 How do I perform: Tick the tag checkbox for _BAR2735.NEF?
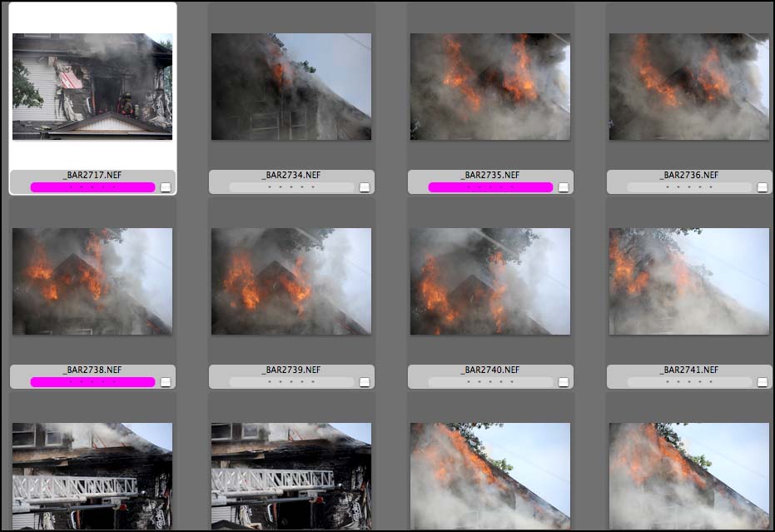[563, 187]
